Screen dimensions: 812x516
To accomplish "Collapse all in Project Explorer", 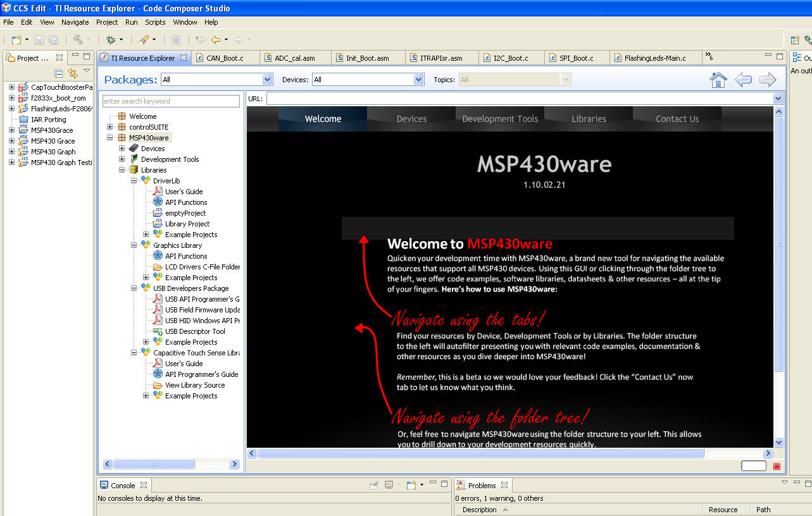I will coord(59,73).
